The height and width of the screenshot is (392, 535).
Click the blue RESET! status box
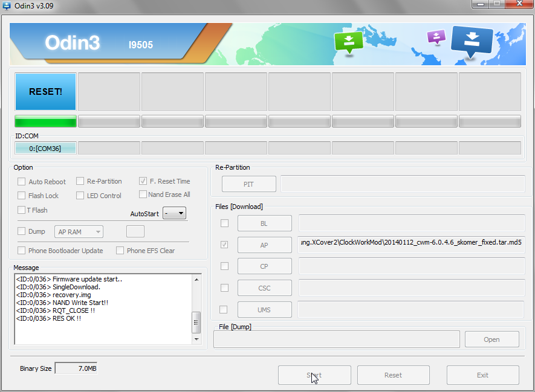pos(45,91)
